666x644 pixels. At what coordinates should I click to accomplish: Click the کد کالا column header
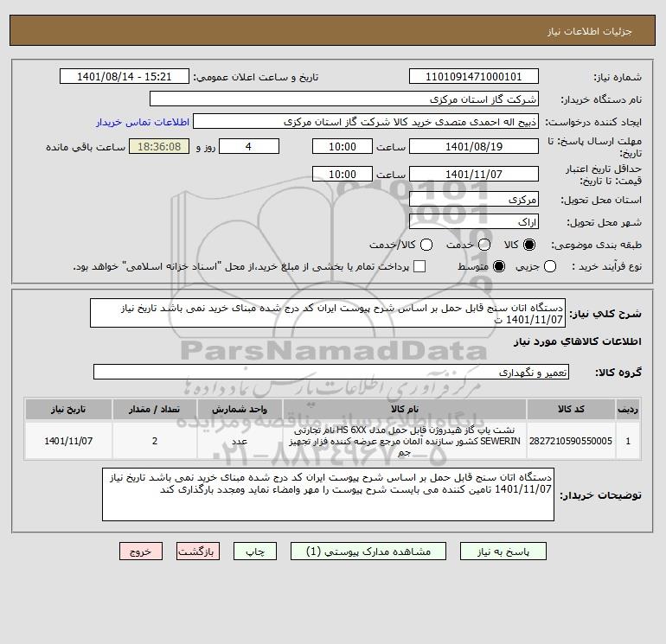pos(571,409)
